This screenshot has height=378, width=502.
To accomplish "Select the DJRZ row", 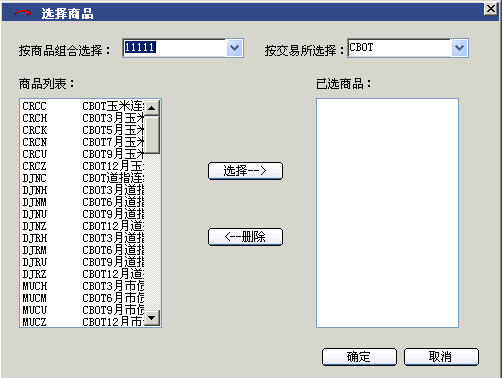I will (x=82, y=274).
